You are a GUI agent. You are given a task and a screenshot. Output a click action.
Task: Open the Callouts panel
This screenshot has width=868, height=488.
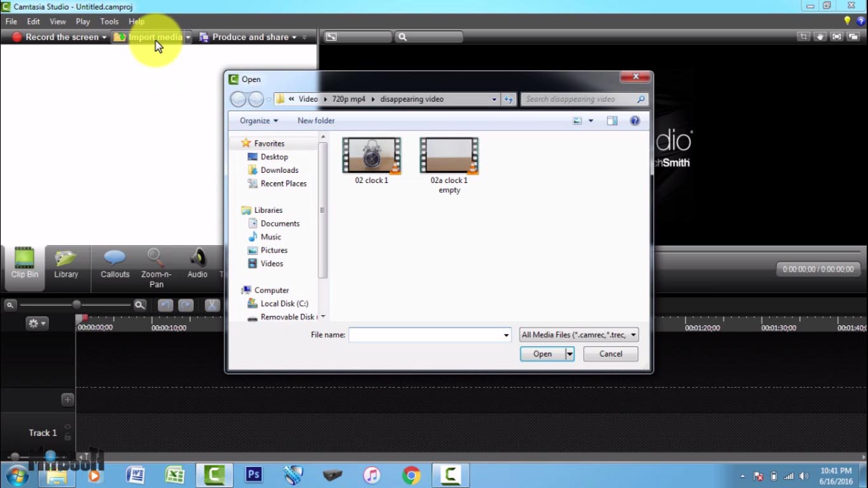[x=114, y=266]
